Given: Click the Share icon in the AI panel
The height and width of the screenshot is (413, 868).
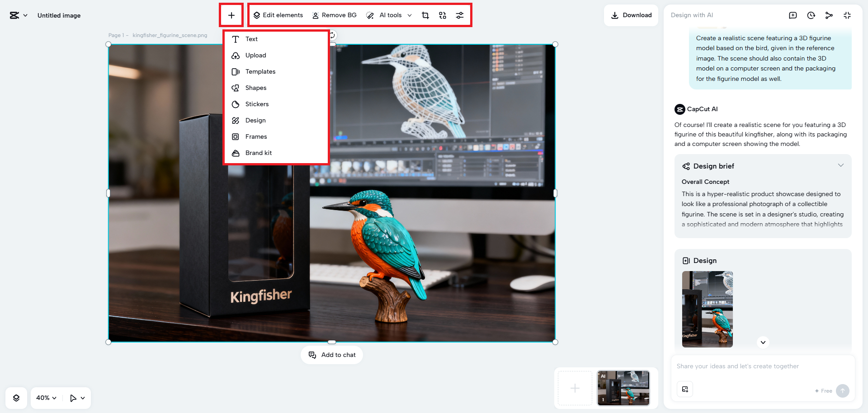Looking at the screenshot, I should tap(829, 15).
